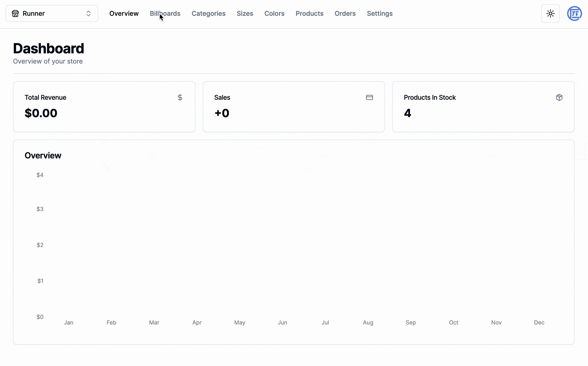Viewport: 588px width, 366px height.
Task: Click the credit card icon in Sales
Action: [x=369, y=98]
